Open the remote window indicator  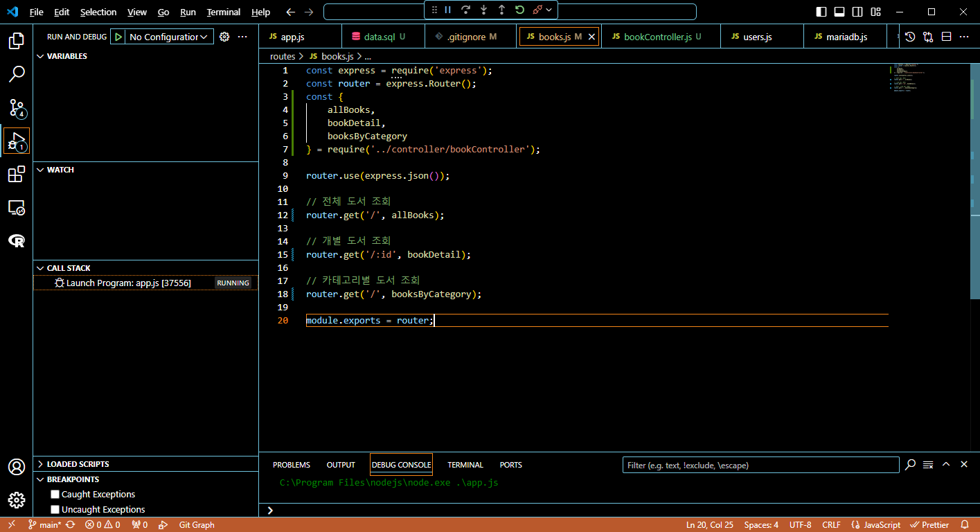click(x=12, y=525)
